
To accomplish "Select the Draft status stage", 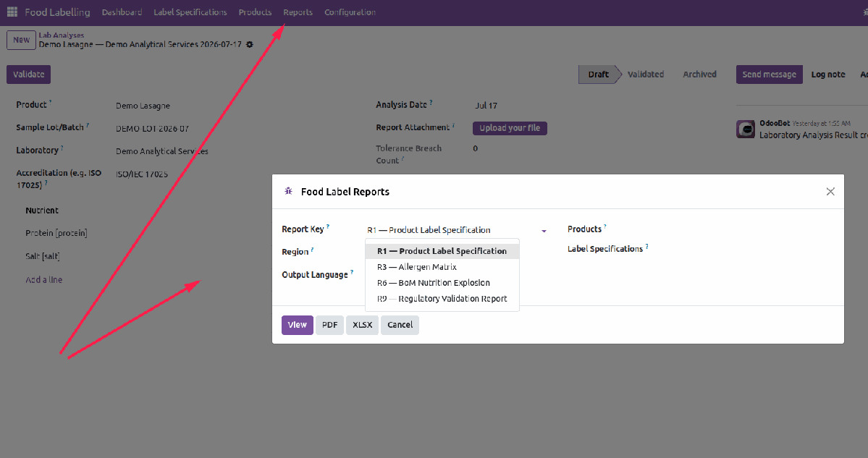I will click(x=598, y=74).
